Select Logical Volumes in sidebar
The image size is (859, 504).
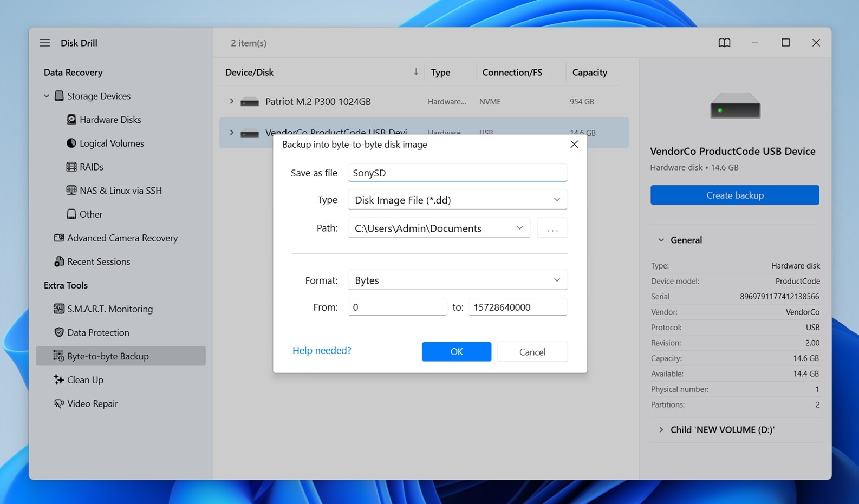pyautogui.click(x=112, y=143)
